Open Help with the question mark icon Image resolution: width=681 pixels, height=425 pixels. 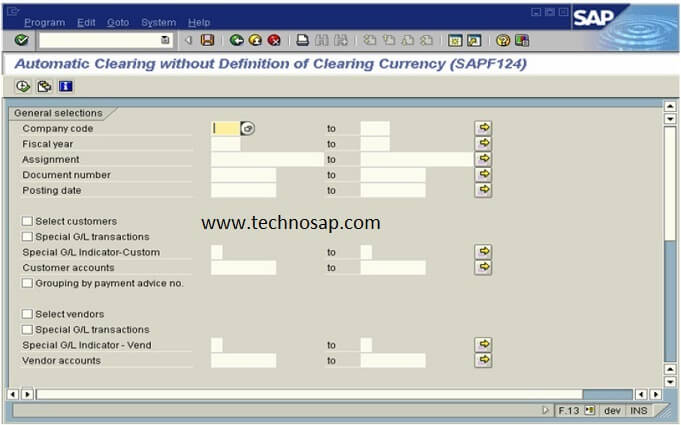503,40
